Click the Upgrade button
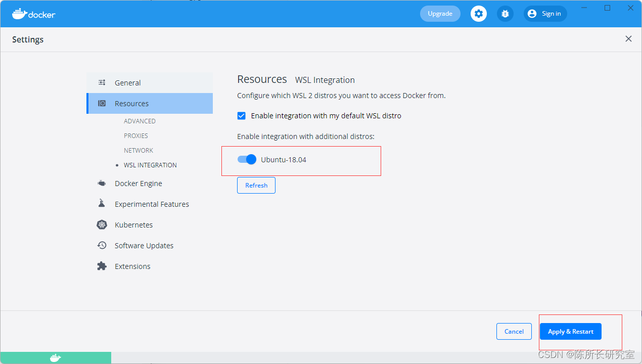The image size is (642, 364). (440, 14)
